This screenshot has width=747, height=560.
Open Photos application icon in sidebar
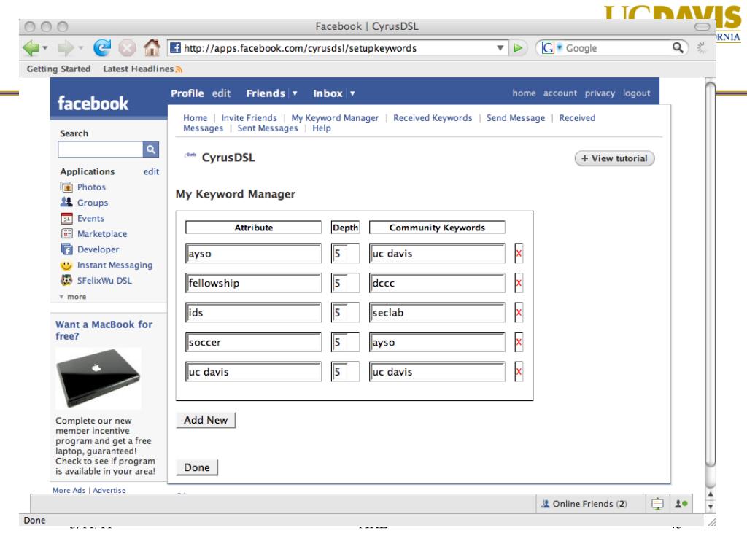[66, 187]
